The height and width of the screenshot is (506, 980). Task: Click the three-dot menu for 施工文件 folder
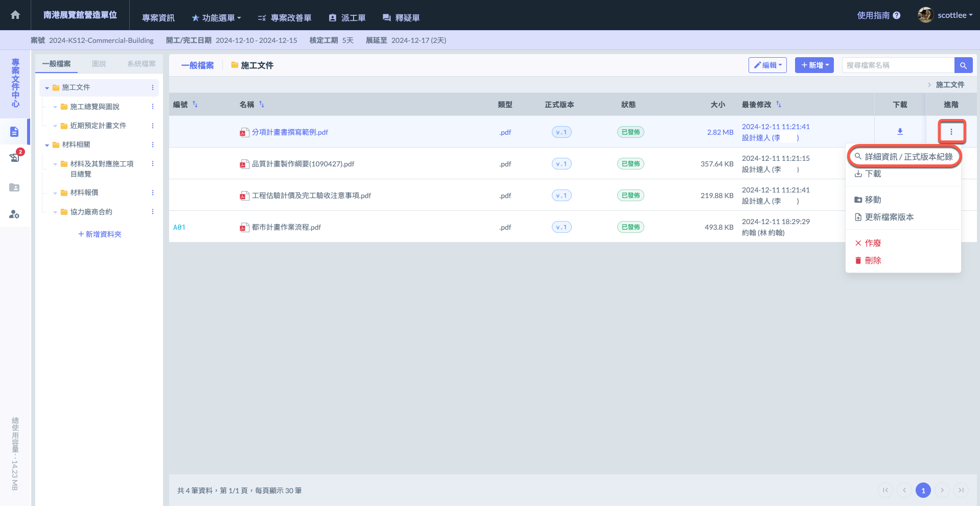(152, 88)
